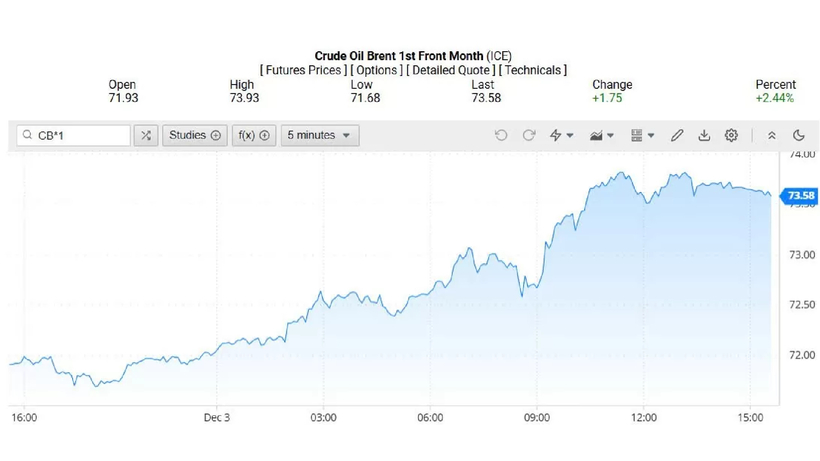Viewport: 820px width, 461px height.
Task: Open the Technicals link
Action: tap(533, 70)
